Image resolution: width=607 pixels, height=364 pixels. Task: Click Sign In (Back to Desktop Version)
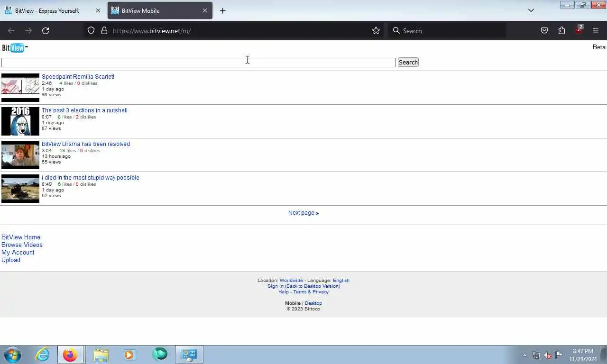click(x=303, y=286)
